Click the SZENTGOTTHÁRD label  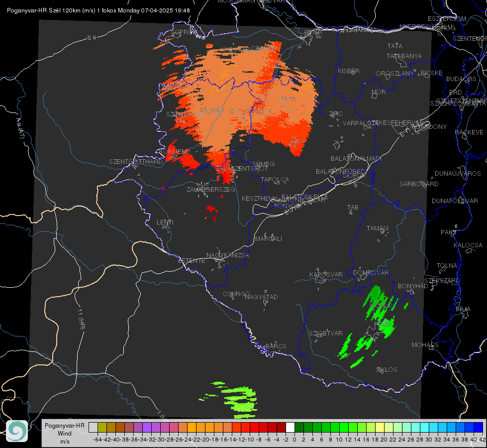point(136,162)
